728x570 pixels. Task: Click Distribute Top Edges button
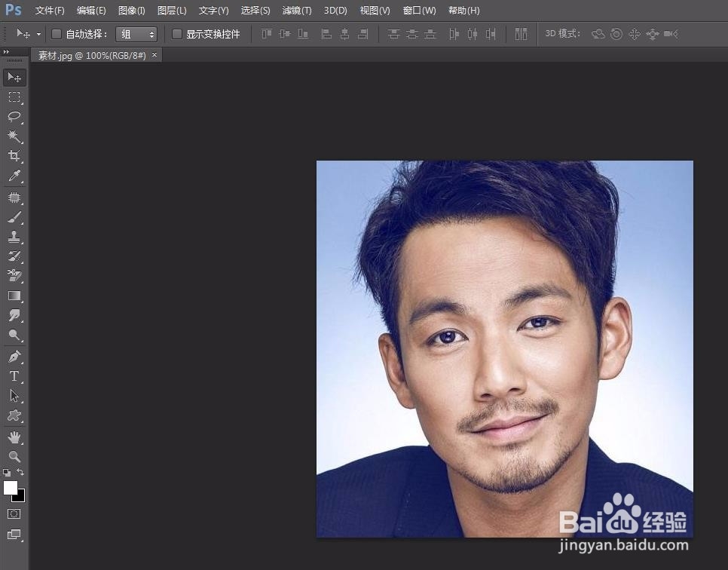coord(393,33)
